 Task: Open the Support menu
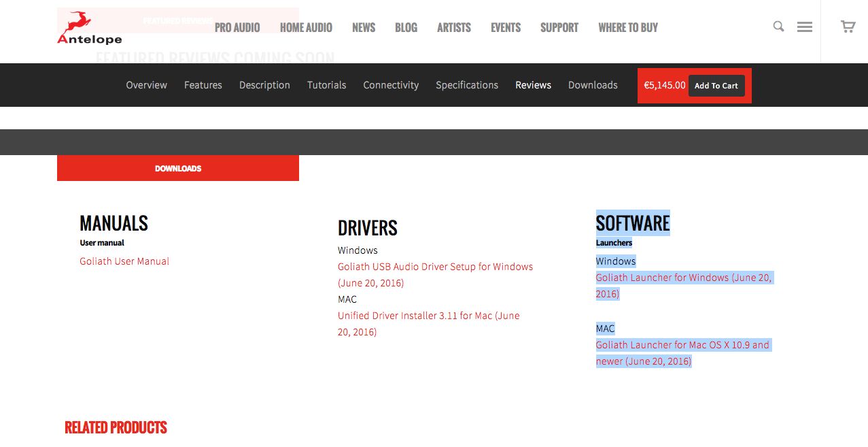pyautogui.click(x=559, y=28)
